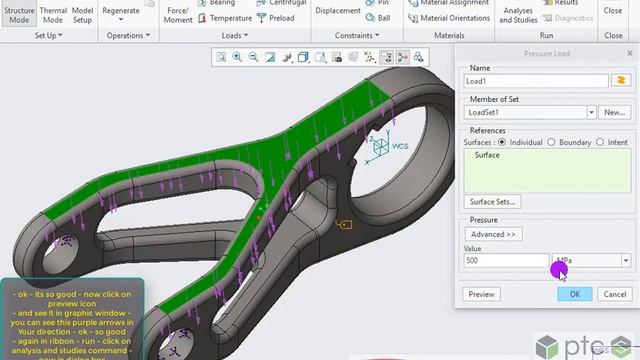Select the Individual surfaces radio button
Image resolution: width=640 pixels, height=360 pixels.
pyautogui.click(x=502, y=142)
